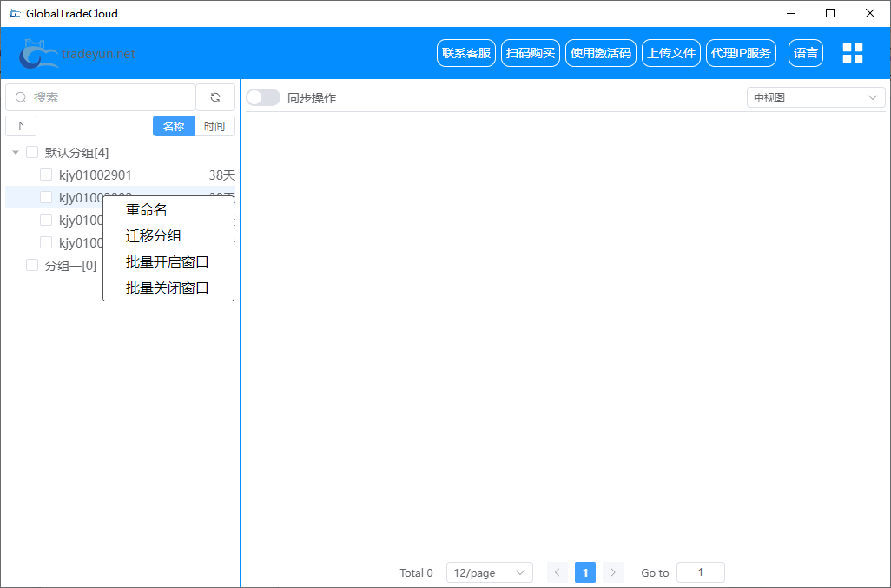Click the 代理IP服务 button

(741, 52)
